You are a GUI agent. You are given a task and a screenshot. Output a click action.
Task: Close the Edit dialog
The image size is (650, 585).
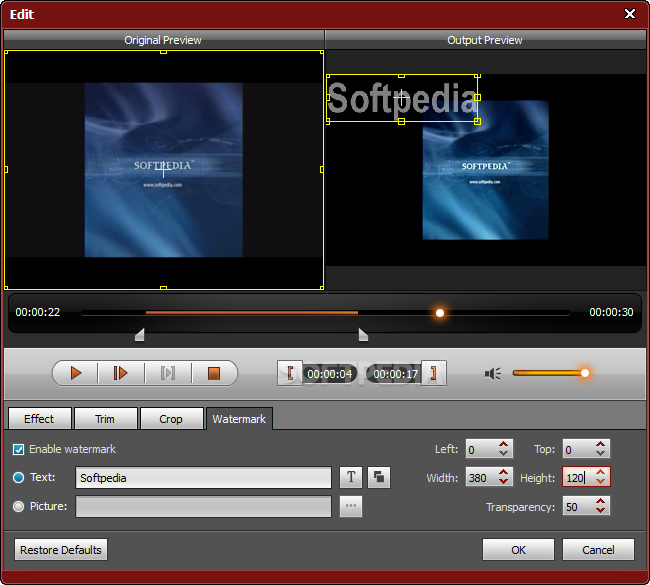tap(630, 14)
